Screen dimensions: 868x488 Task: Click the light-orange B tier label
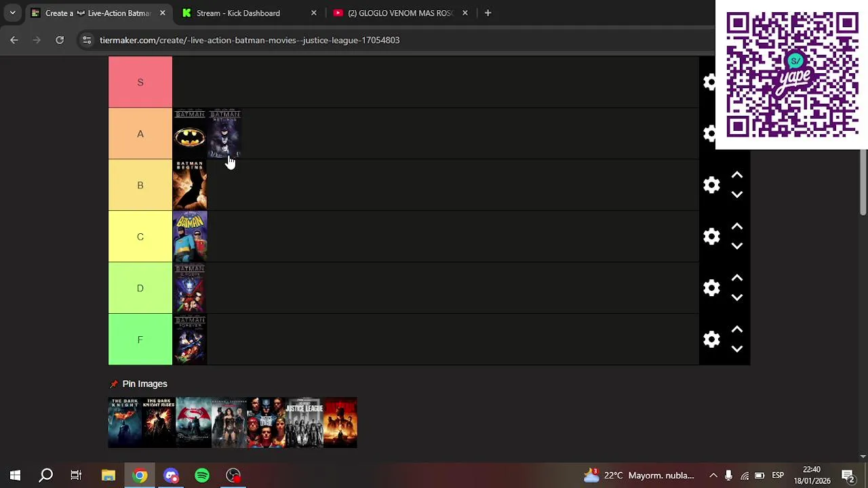(x=140, y=185)
